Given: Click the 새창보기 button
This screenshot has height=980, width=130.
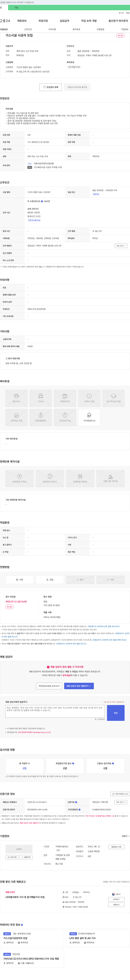Looking at the screenshot, I should pyautogui.click(x=116, y=905).
